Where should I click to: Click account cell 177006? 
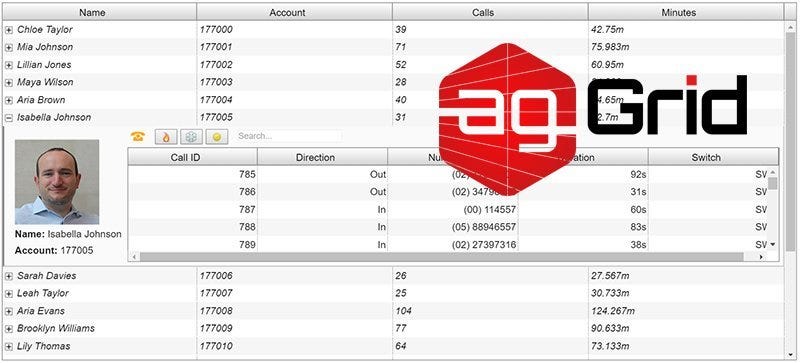(294, 276)
